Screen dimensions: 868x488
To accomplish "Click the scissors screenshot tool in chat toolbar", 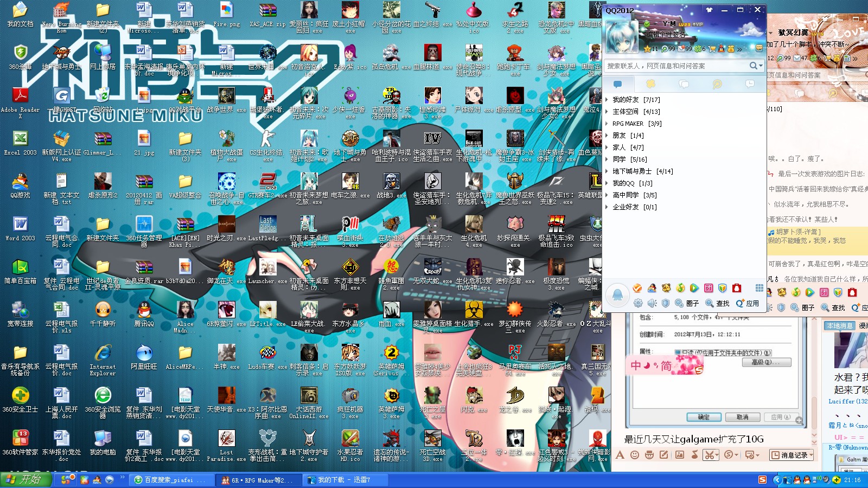I will coord(709,455).
